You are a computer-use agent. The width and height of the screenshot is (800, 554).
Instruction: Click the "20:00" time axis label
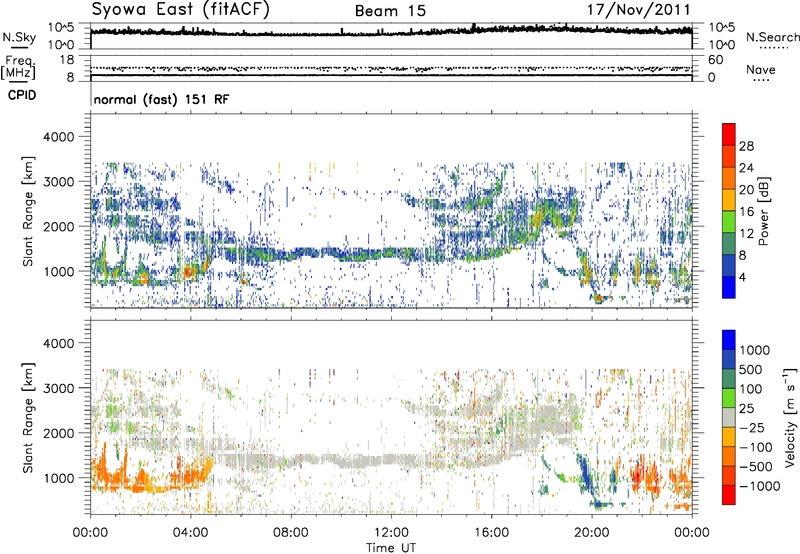coord(591,533)
